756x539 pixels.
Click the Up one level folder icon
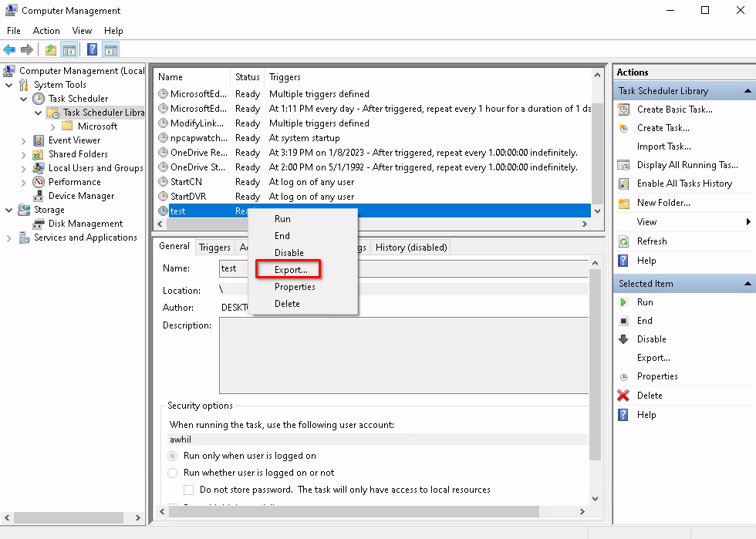click(x=51, y=49)
